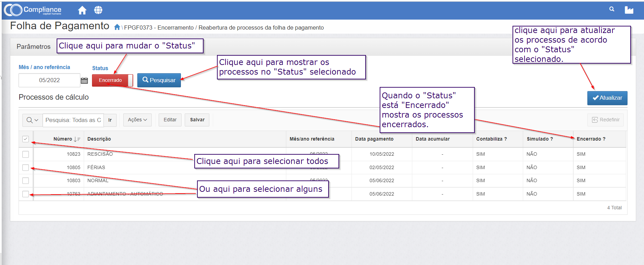
Task: Select the checkbox for row 10805 FÉRIAS
Action: [25, 167]
